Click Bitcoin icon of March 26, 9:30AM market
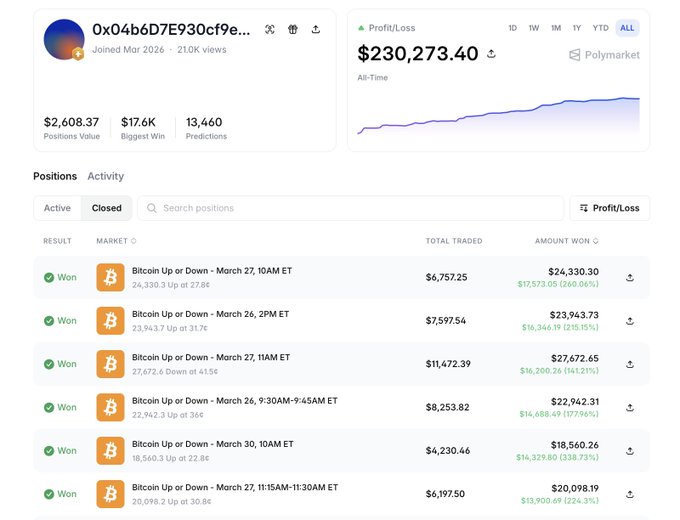This screenshot has width=680, height=520. tap(110, 407)
